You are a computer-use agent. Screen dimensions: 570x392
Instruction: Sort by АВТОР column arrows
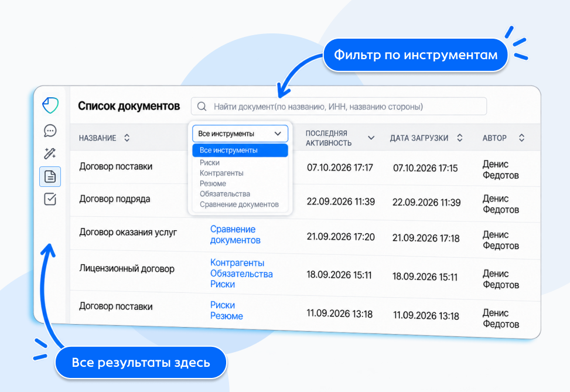pos(521,138)
